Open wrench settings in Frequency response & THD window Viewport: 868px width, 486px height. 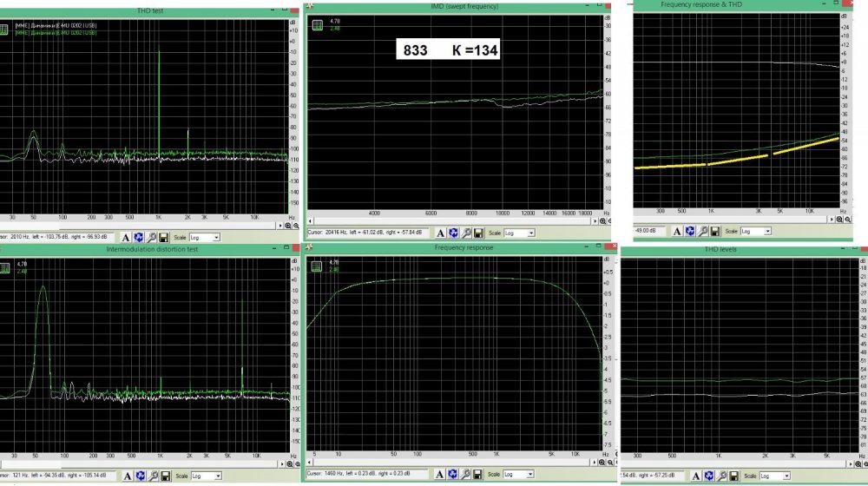click(x=702, y=232)
